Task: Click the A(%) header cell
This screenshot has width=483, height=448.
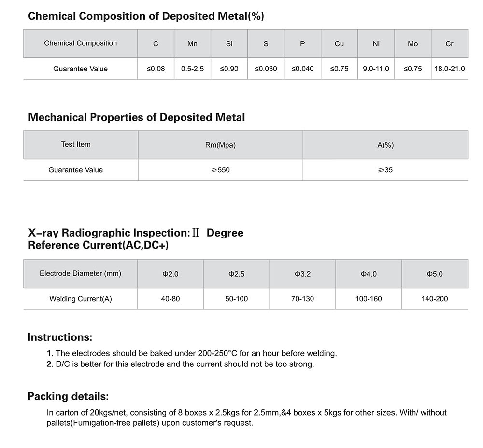Action: point(385,145)
